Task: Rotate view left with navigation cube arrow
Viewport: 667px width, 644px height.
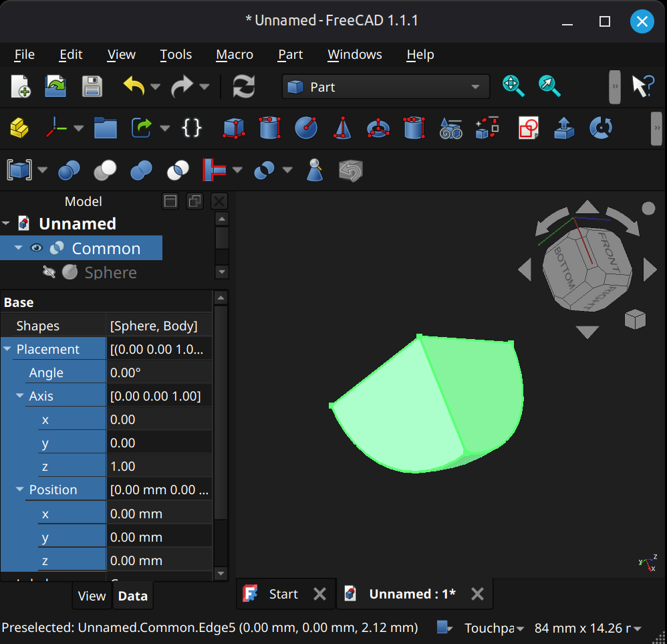Action: point(525,270)
